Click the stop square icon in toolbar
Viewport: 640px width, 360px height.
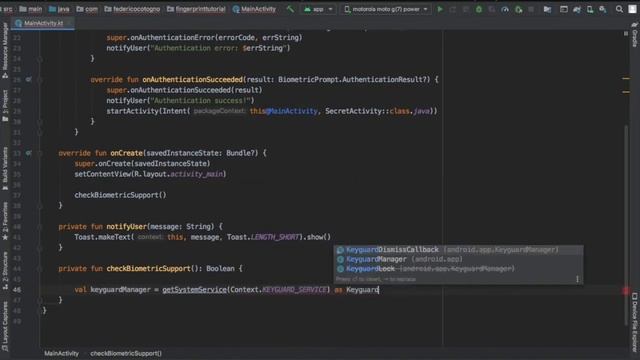531,9
